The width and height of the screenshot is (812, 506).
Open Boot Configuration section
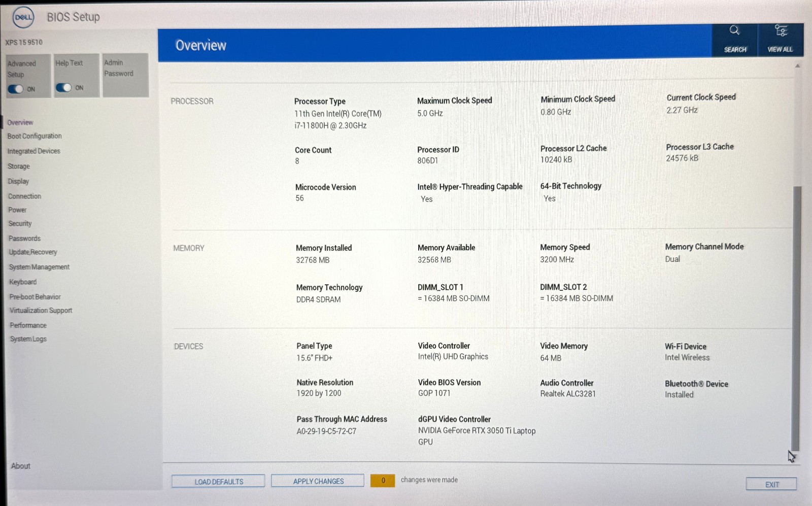tap(35, 136)
